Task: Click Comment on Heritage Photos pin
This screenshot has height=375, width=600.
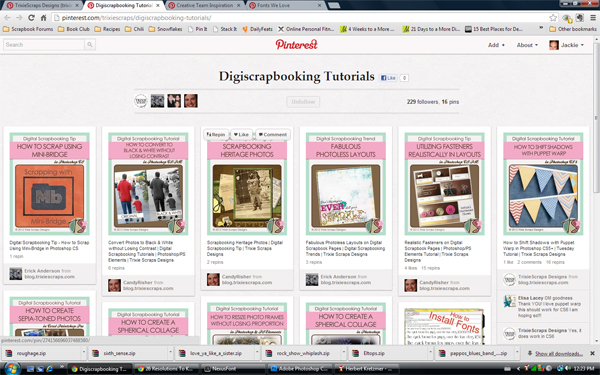Action: click(x=272, y=134)
